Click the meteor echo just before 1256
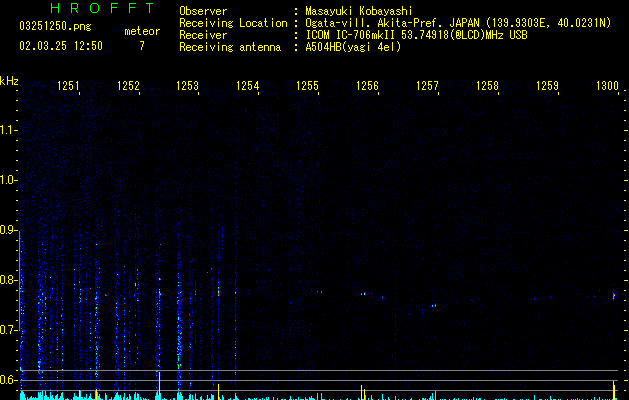 click(363, 294)
